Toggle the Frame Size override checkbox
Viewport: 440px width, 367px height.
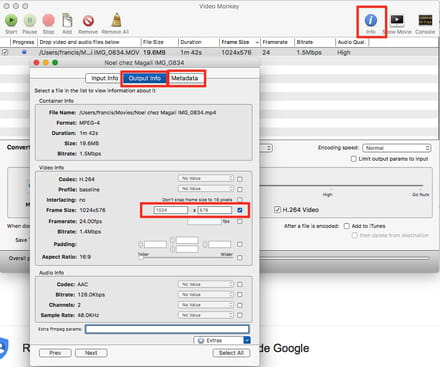click(240, 210)
